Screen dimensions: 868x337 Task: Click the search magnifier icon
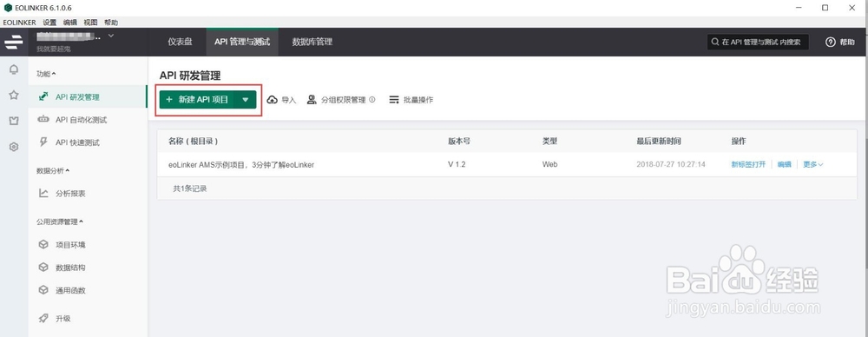pyautogui.click(x=715, y=42)
